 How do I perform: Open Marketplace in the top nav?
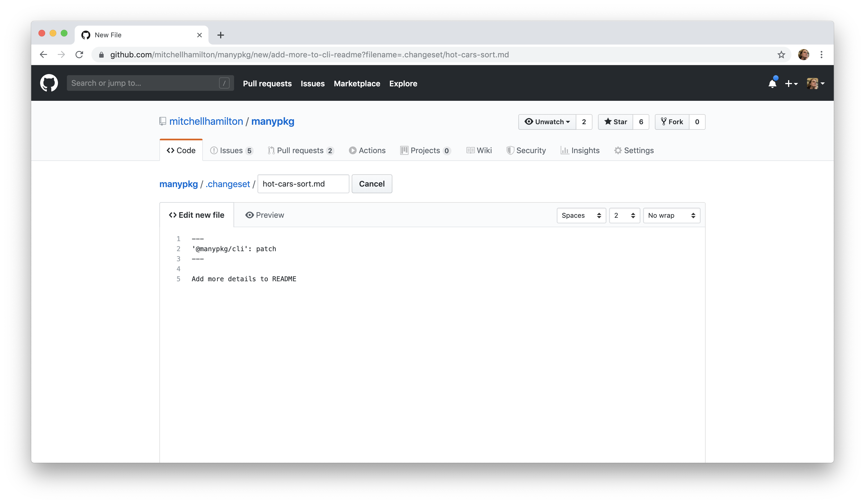coord(357,83)
